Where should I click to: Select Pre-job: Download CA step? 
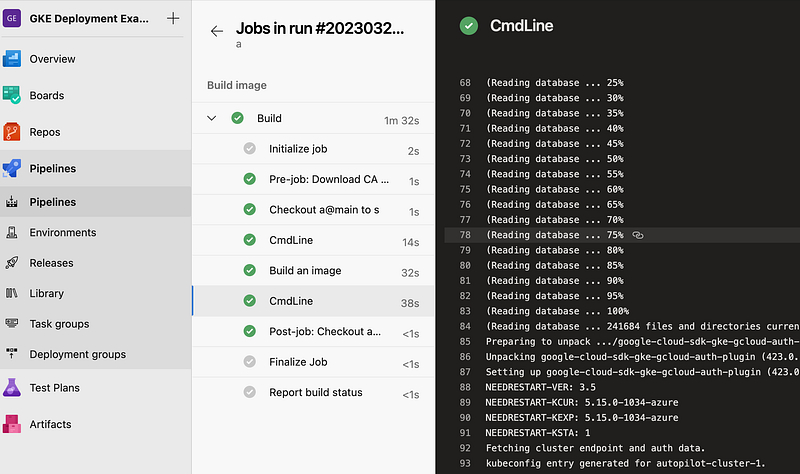[x=313, y=179]
